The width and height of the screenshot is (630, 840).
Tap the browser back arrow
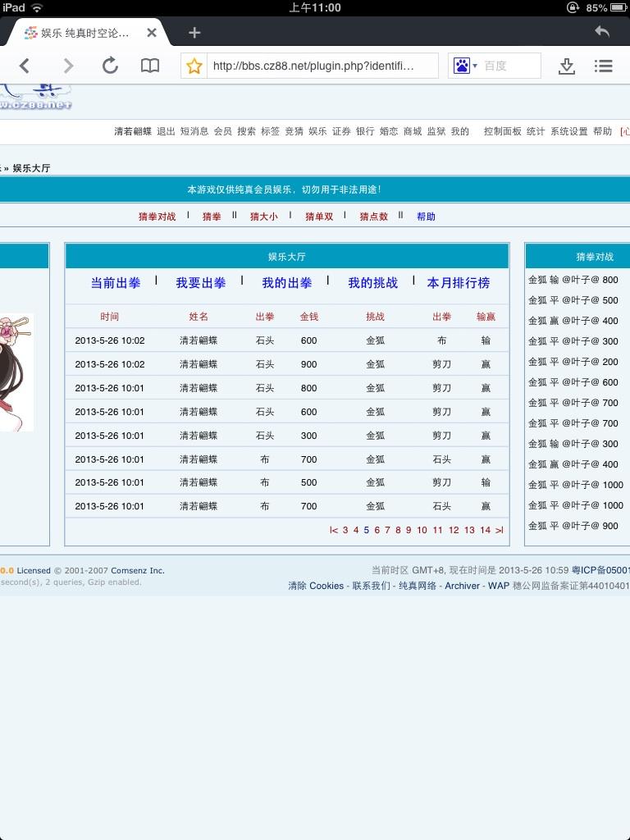tap(24, 66)
